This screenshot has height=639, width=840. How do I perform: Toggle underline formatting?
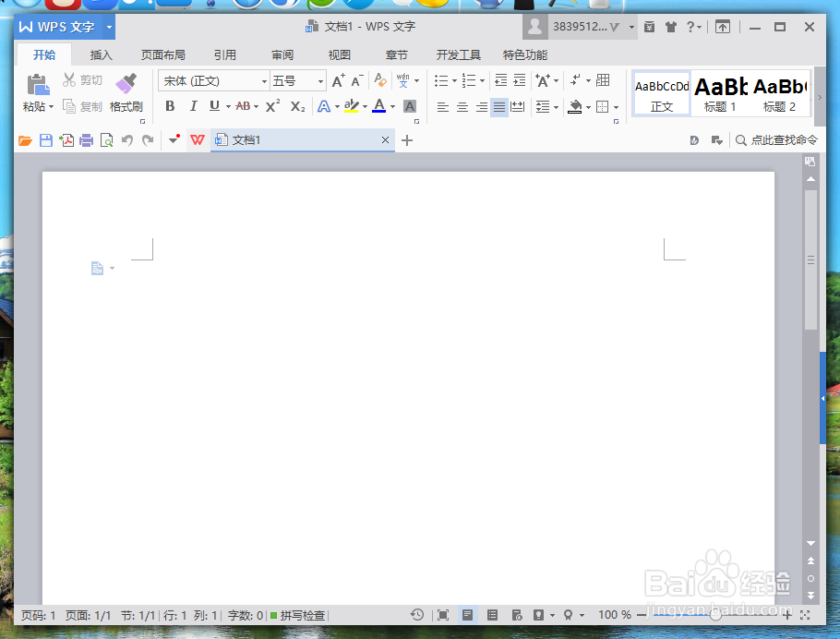[214, 106]
